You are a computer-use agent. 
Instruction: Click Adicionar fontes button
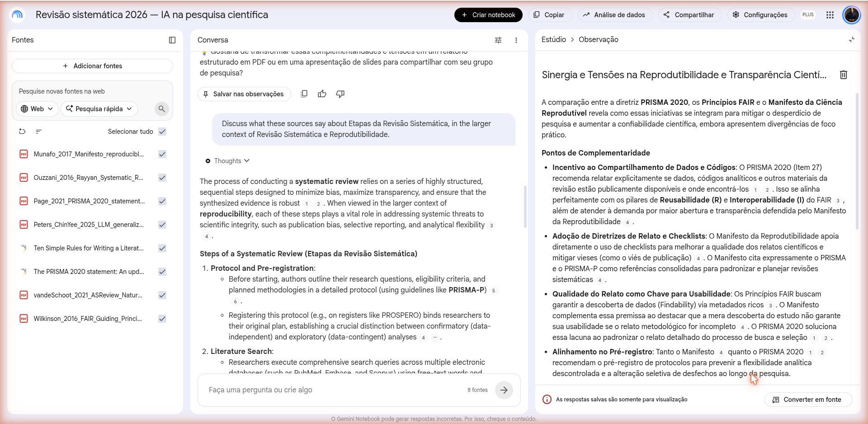click(x=92, y=66)
